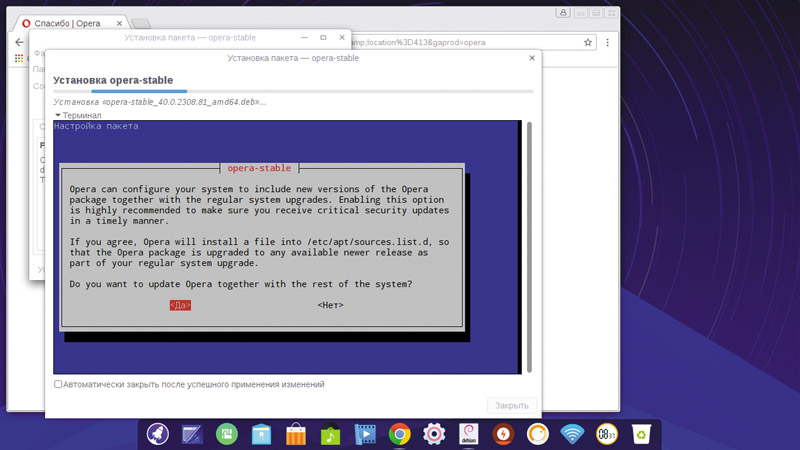Click the terminal vertical scrollbar
800x450 pixels.
[529, 247]
